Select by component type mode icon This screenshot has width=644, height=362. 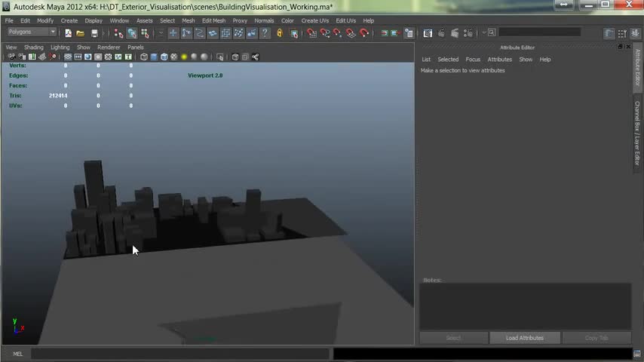point(145,33)
